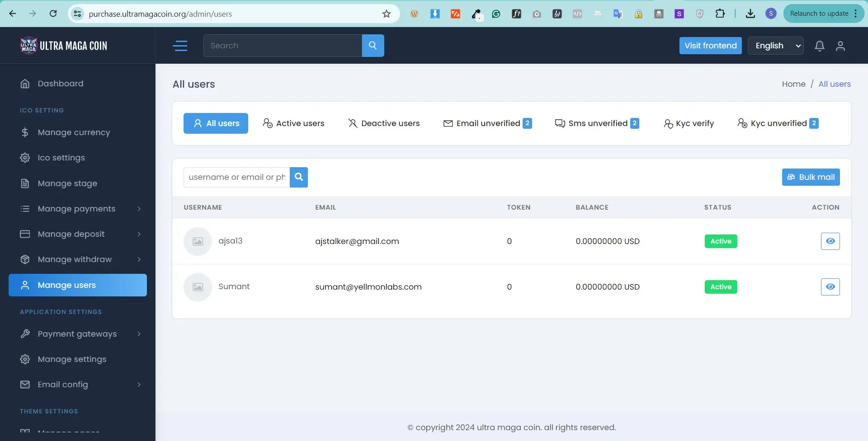Open the English language dropdown

(x=775, y=46)
